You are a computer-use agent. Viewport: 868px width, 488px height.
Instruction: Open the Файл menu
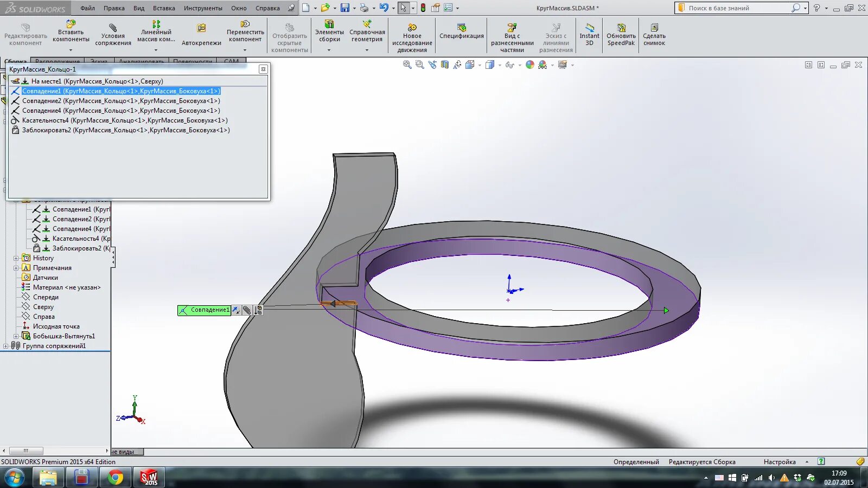[87, 8]
